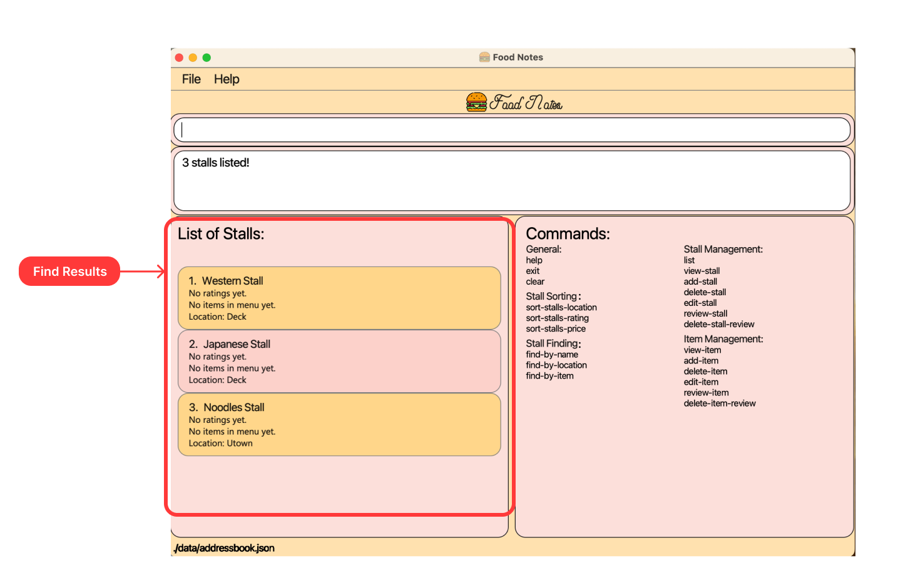The height and width of the screenshot is (588, 908).
Task: Click the 'exit' command text
Action: (533, 271)
